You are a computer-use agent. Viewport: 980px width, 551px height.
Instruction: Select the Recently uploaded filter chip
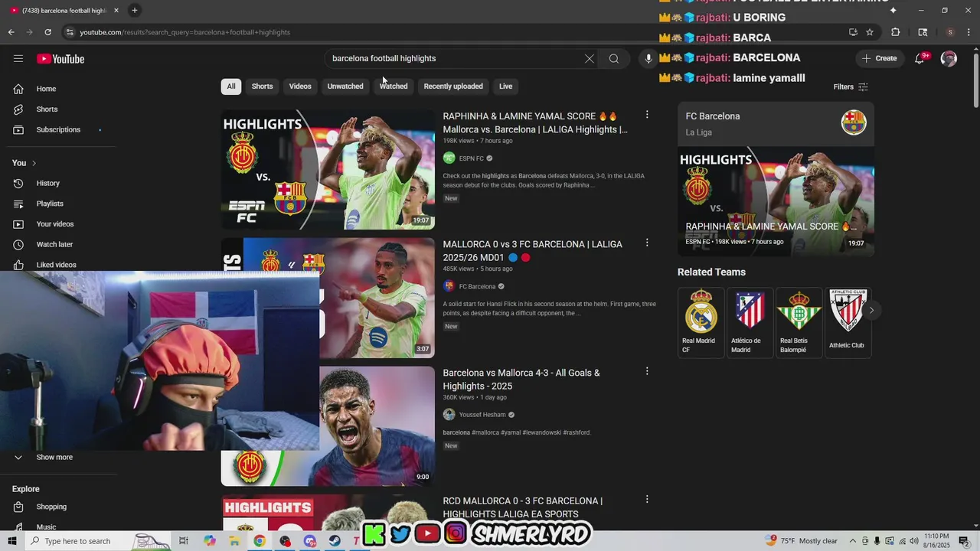[453, 86]
